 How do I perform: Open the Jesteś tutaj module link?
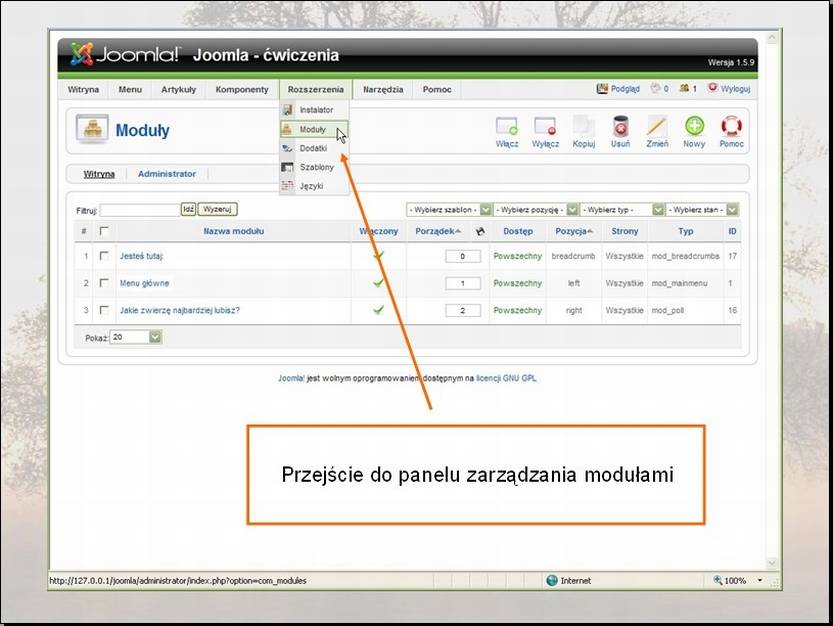[141, 256]
